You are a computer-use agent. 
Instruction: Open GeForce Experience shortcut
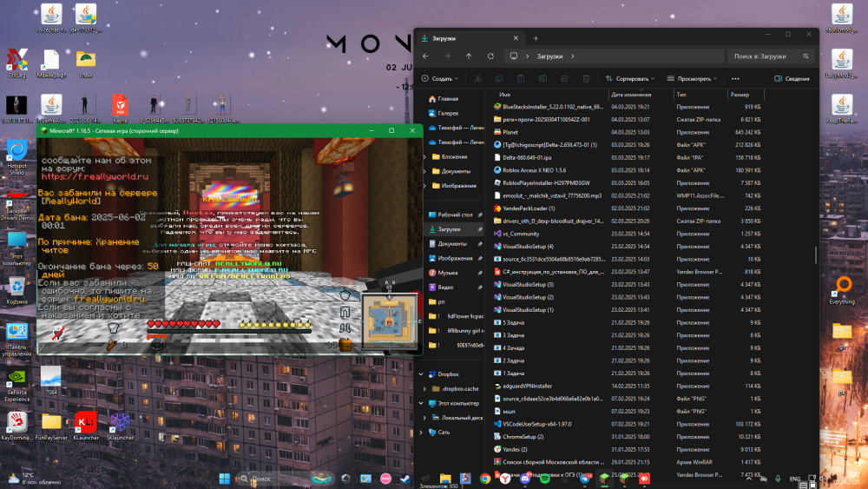pos(16,384)
